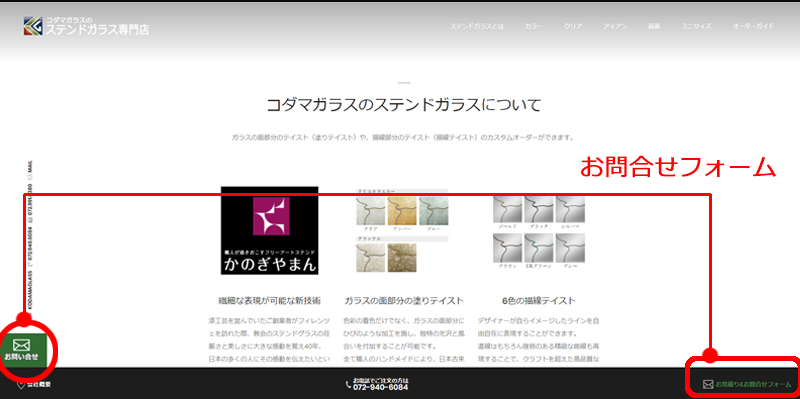Open the かのぎやまん logo image

(269, 231)
